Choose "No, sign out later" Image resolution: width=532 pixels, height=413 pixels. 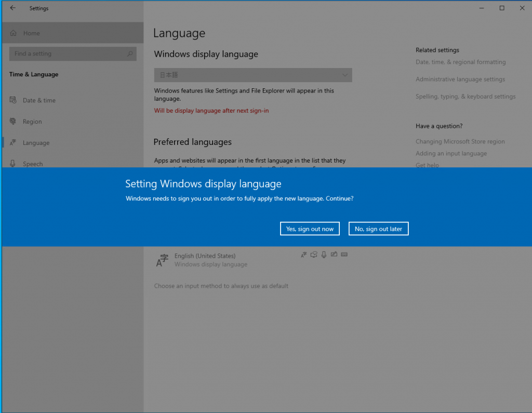(378, 229)
